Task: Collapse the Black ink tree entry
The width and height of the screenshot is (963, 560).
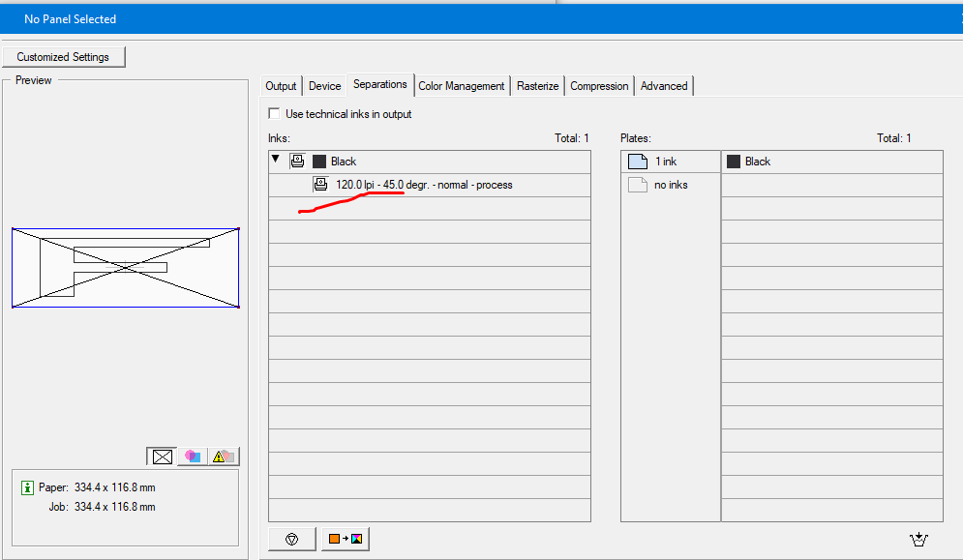Action: point(276,159)
